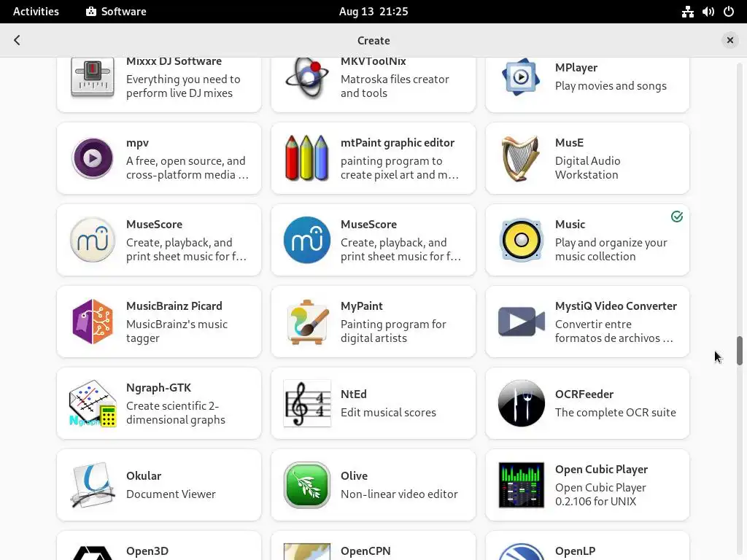Viewport: 747px width, 560px height.
Task: Open the clock showing Aug 13 21:25
Action: coord(373,12)
